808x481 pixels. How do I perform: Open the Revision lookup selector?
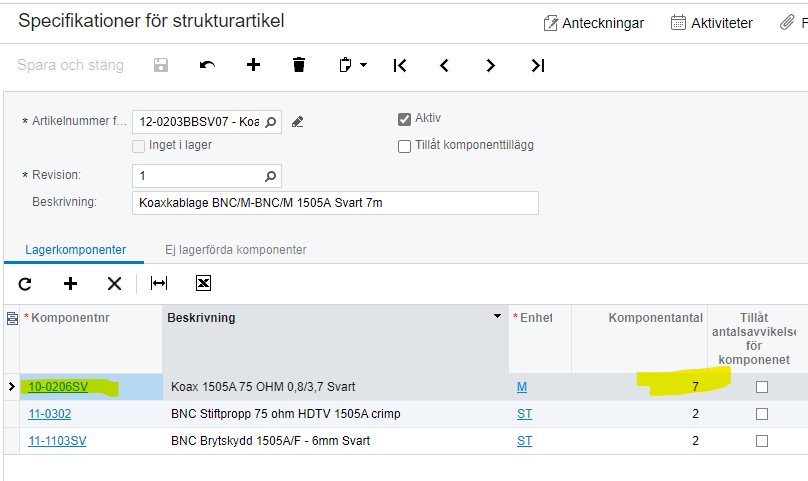[x=269, y=176]
